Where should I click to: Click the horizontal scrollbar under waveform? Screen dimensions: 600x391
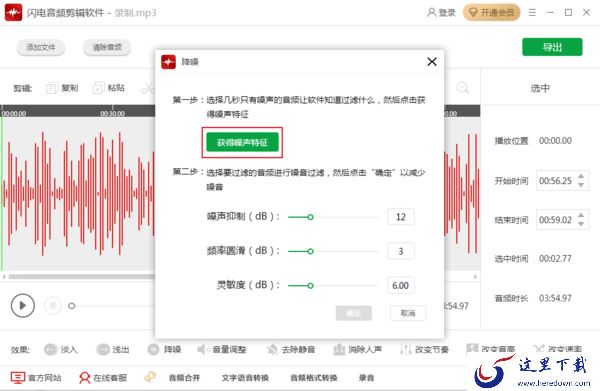82,276
